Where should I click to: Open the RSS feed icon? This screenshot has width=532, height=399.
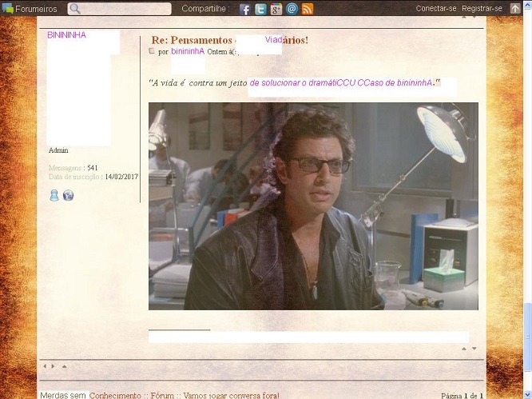(308, 9)
